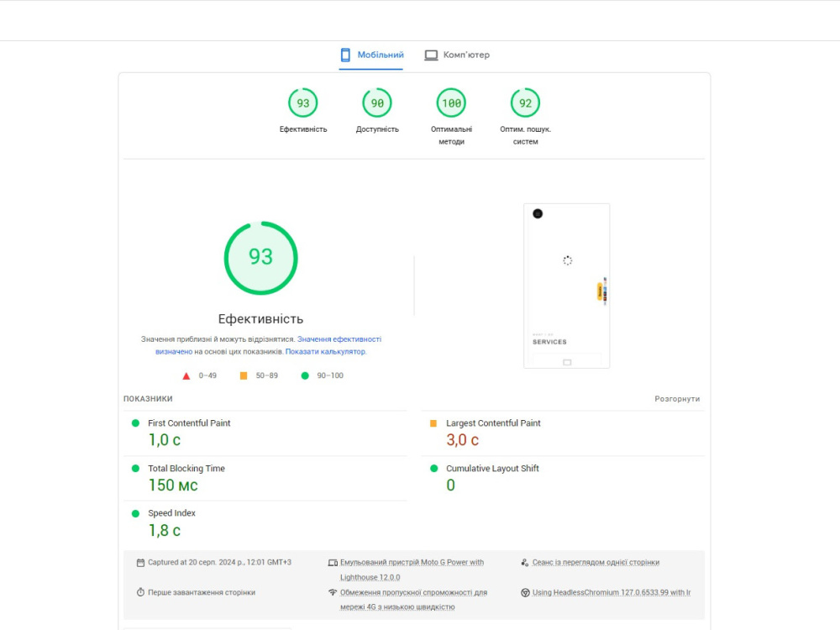Open the Показати калькулятор link
This screenshot has width=840, height=630.
pyautogui.click(x=335, y=351)
